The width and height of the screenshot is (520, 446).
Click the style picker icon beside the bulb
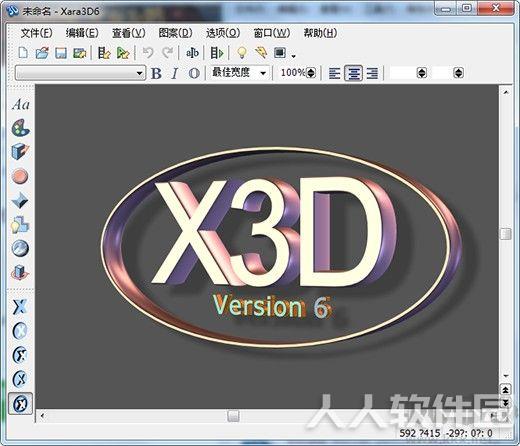(261, 53)
